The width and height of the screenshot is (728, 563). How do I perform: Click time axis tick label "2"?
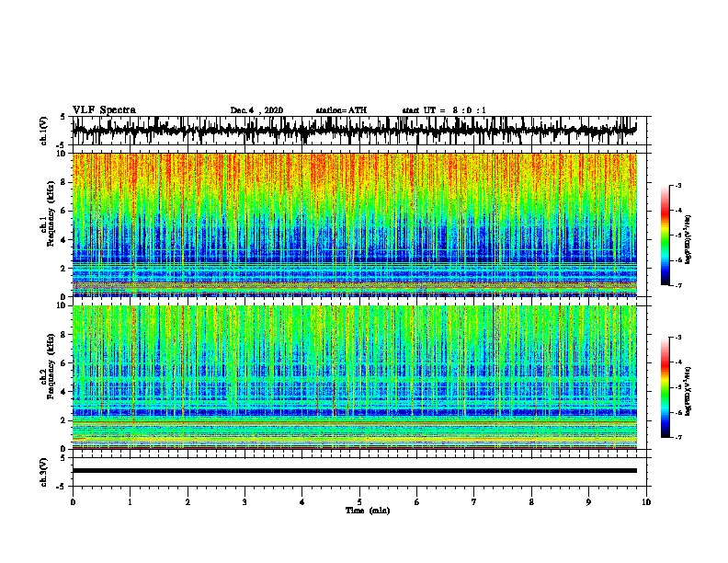188,502
